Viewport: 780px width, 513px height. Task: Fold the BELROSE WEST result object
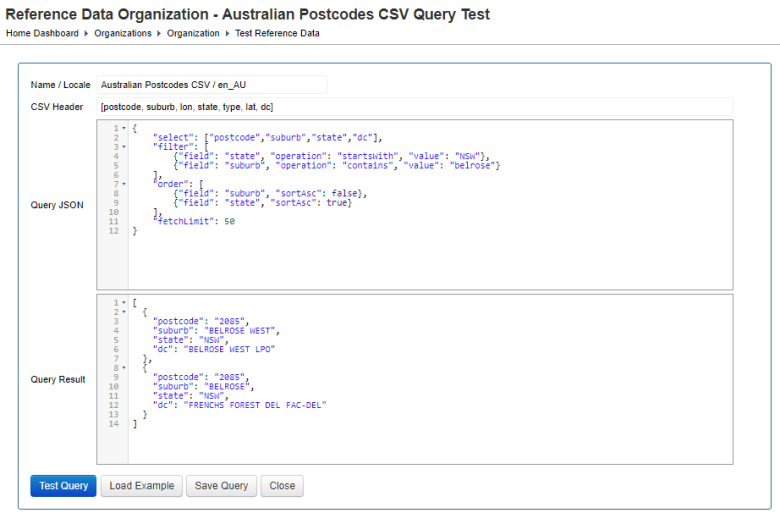pos(124,311)
